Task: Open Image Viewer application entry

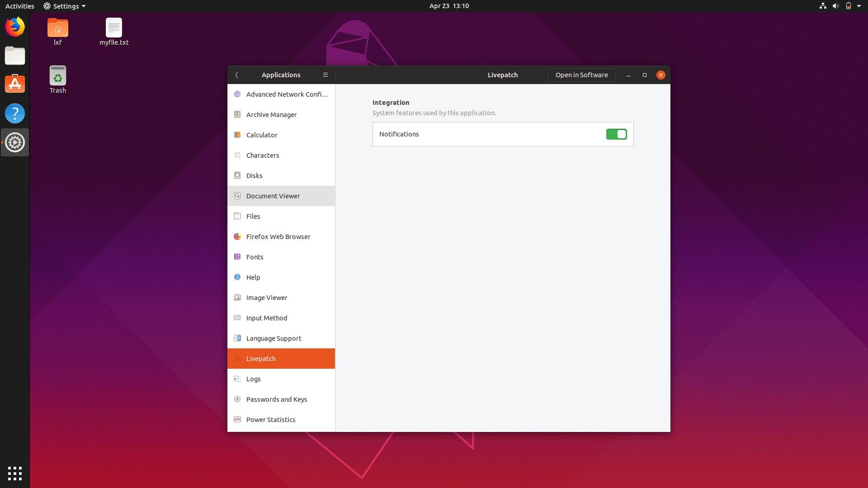Action: tap(281, 297)
